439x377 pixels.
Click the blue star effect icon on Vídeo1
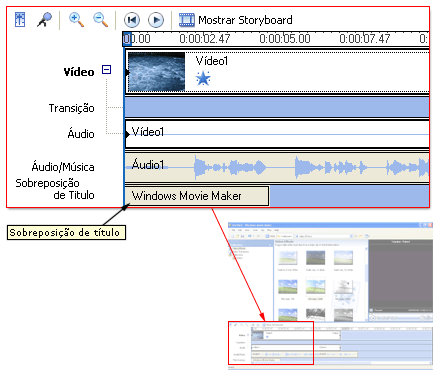(x=203, y=79)
